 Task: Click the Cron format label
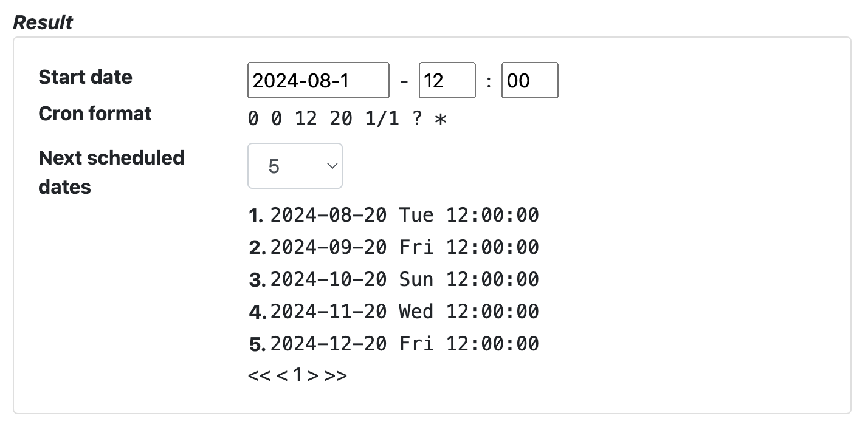95,114
